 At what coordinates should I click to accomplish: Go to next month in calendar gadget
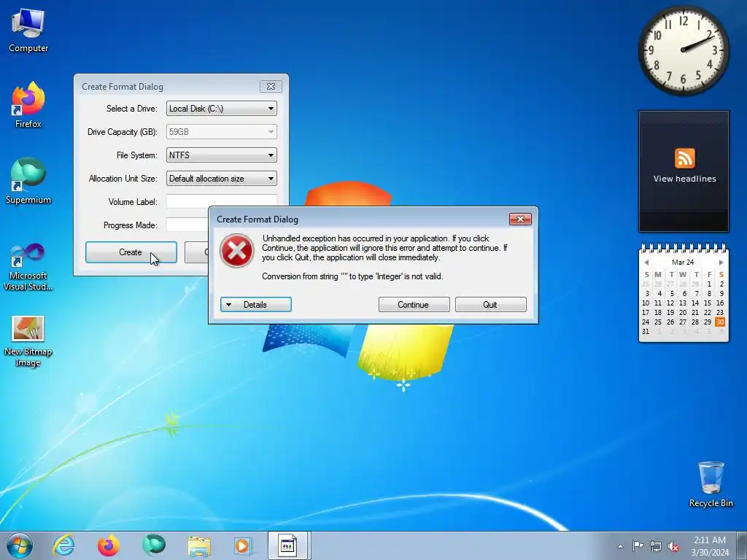721,262
